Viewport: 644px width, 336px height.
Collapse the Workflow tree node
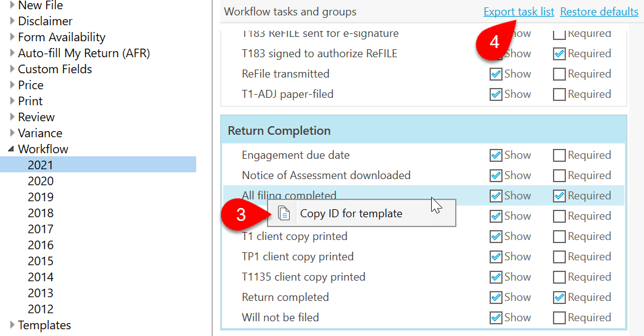pos(11,149)
